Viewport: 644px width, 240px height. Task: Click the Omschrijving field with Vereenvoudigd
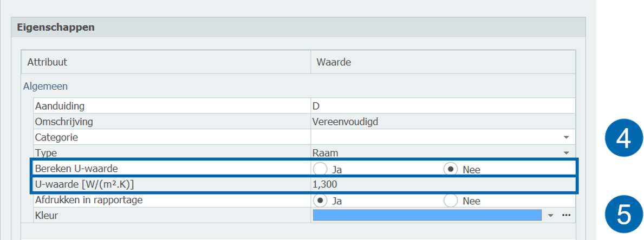tap(443, 121)
